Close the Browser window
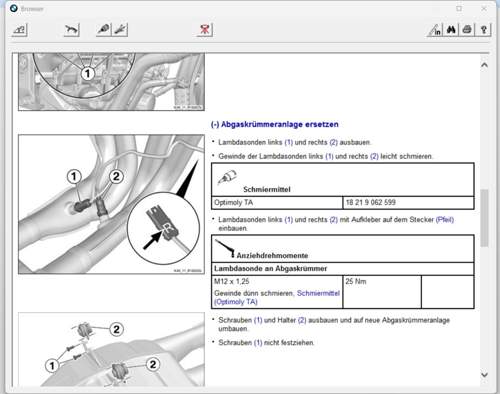500x394 pixels. tap(484, 8)
